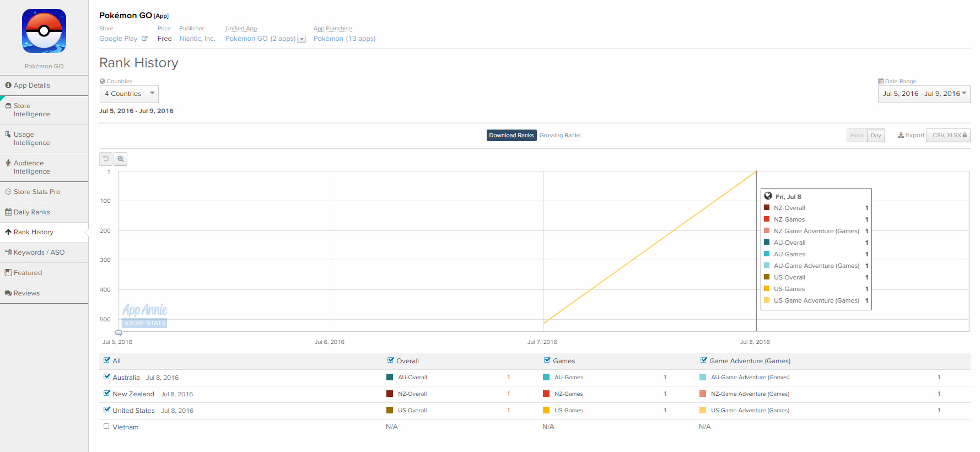The height and width of the screenshot is (452, 980).
Task: Toggle the All checkbox
Action: click(x=107, y=360)
